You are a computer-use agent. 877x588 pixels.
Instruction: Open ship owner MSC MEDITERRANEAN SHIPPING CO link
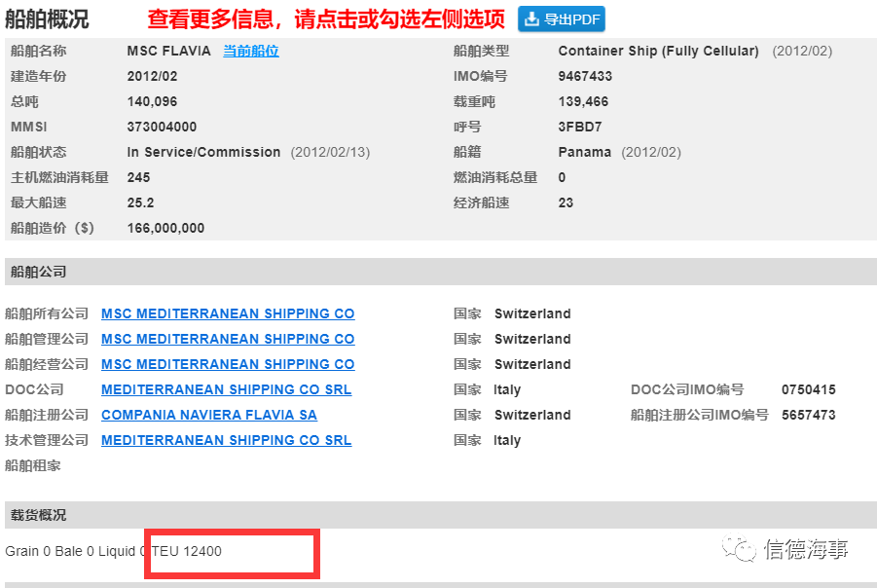[x=228, y=313]
